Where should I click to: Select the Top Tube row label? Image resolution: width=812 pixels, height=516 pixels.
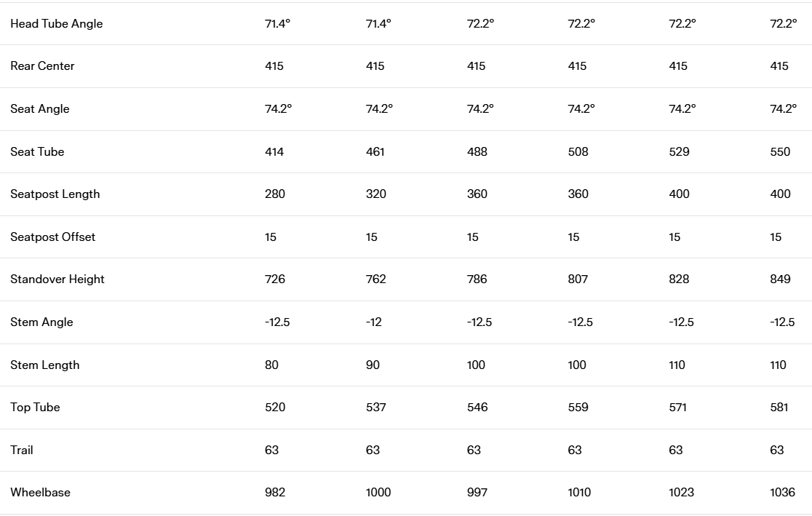(35, 408)
